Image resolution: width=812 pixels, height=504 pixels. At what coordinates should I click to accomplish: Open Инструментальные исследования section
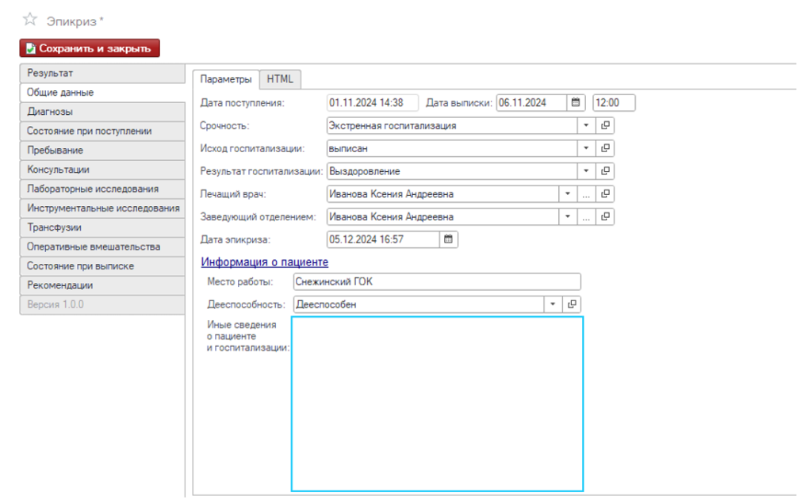[102, 208]
